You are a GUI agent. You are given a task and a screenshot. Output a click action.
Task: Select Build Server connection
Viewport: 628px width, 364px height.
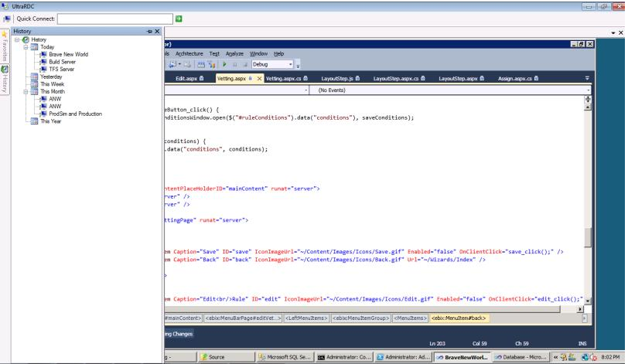[x=62, y=62]
